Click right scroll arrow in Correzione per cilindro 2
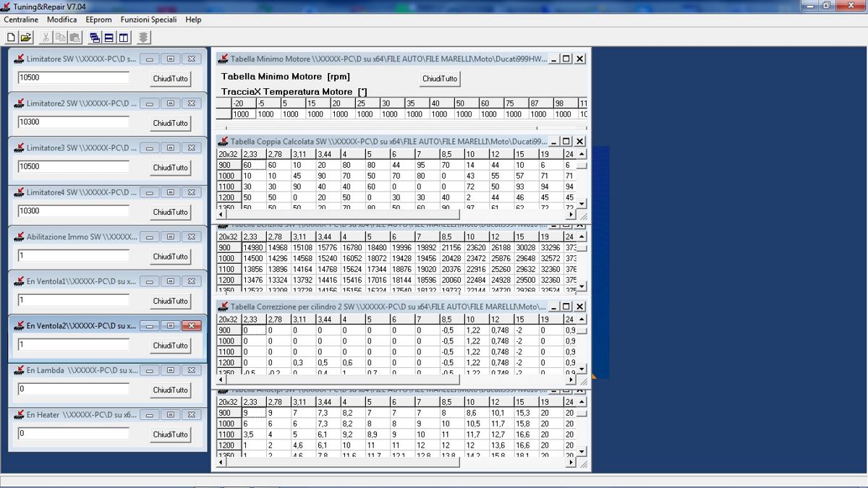Screen dimensions: 868x488 (x=571, y=380)
